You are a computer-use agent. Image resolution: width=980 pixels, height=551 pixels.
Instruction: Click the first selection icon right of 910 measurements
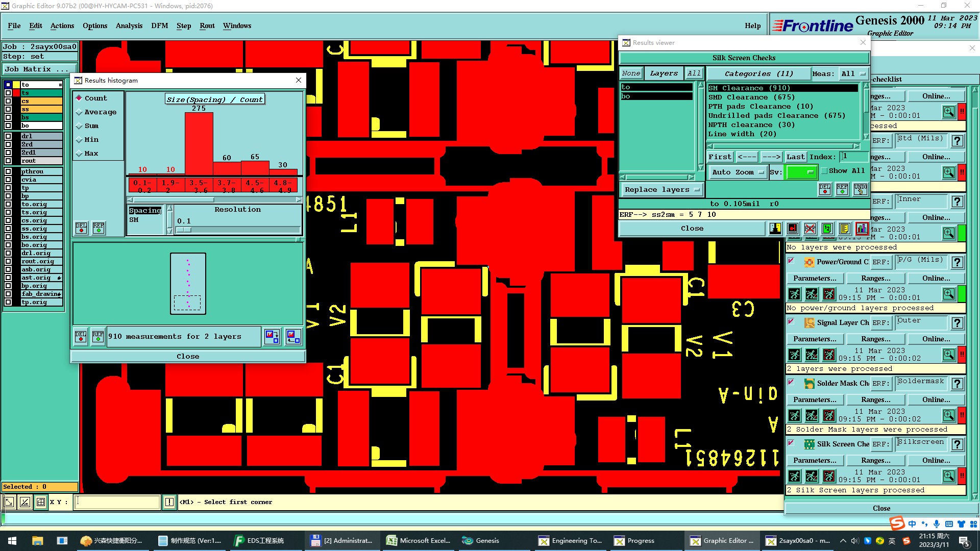272,337
